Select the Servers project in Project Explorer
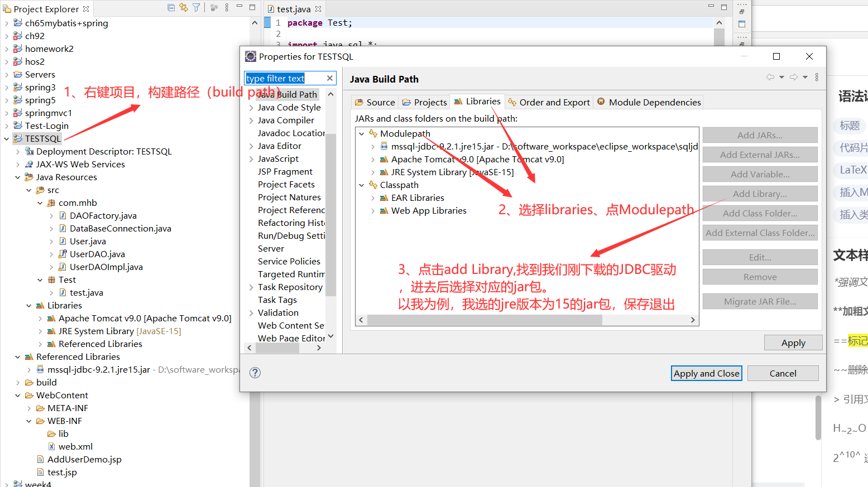 pyautogui.click(x=40, y=75)
